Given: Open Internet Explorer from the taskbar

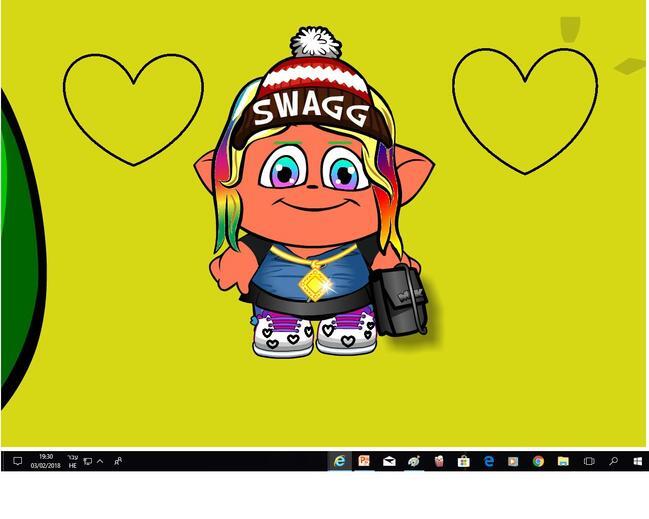Looking at the screenshot, I should pos(340,461).
